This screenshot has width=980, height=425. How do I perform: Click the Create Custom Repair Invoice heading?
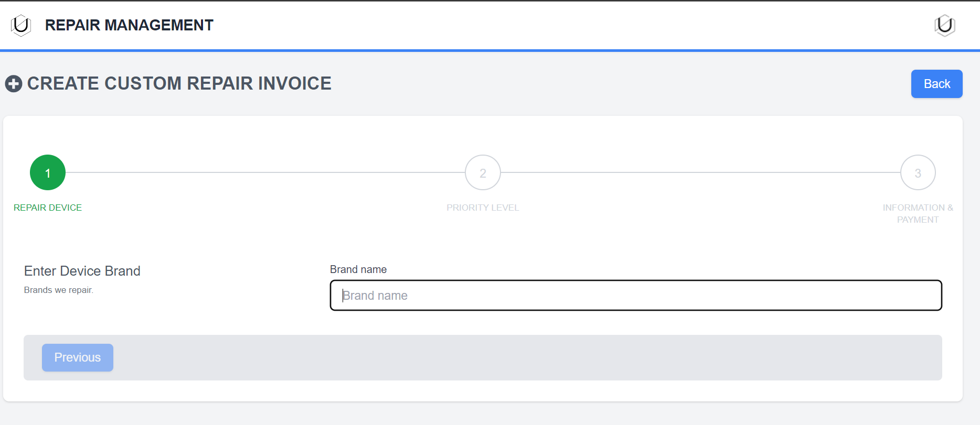tap(179, 83)
